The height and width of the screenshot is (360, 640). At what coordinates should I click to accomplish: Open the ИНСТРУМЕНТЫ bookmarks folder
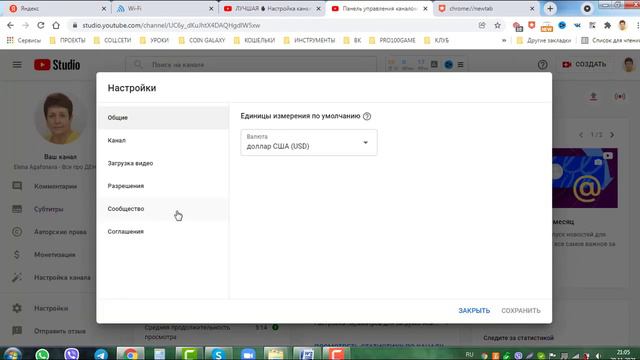point(309,40)
